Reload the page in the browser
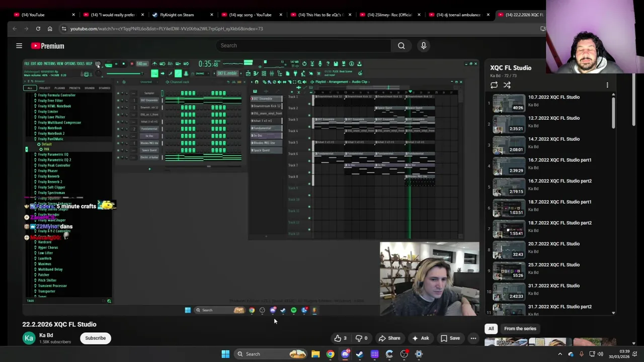644x362 pixels. coord(38,29)
